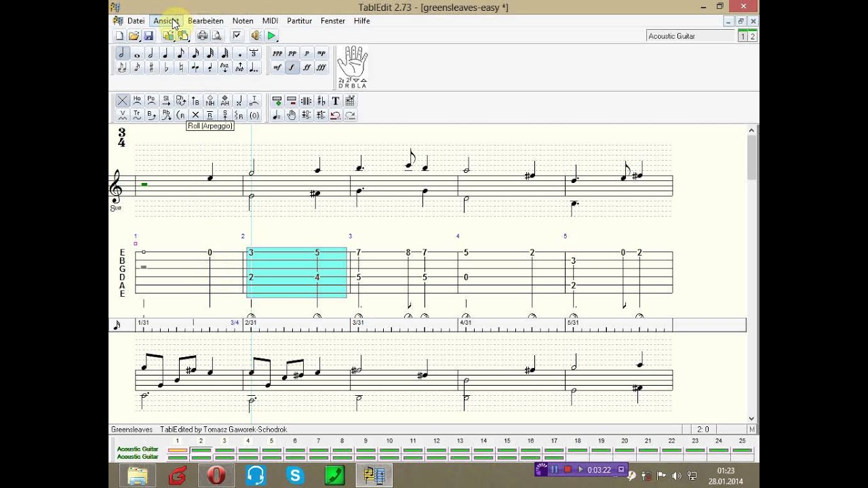Select the quarter note duration
The width and height of the screenshot is (868, 488).
coord(166,54)
